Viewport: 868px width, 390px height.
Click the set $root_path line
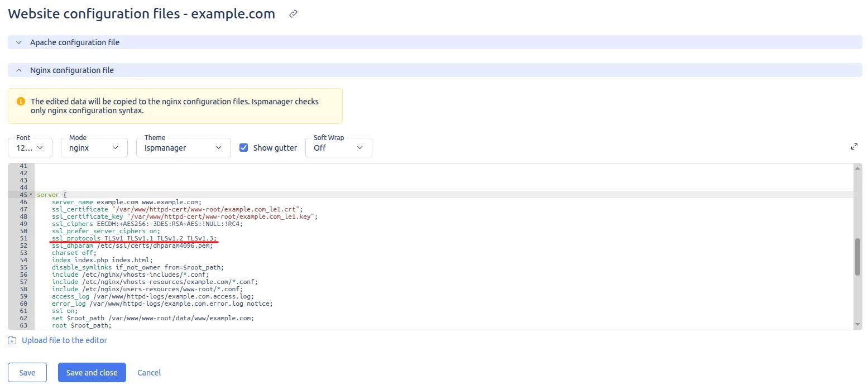click(153, 318)
